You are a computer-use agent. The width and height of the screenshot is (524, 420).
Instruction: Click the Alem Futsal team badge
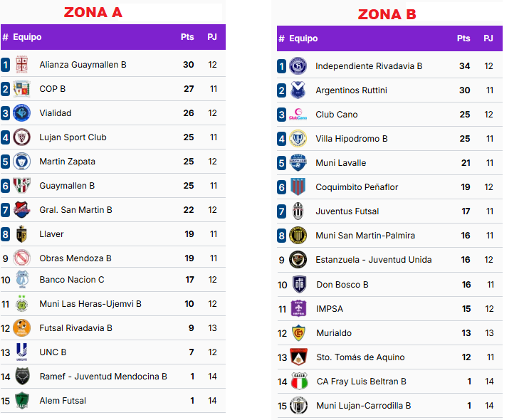point(22,401)
